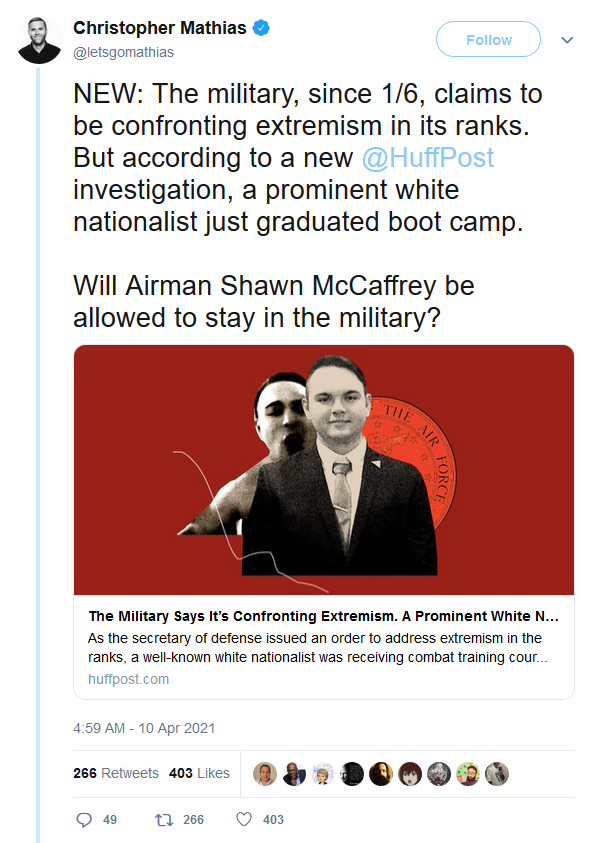The image size is (598, 843).
Task: Like the tweet with the heart icon
Action: click(244, 819)
